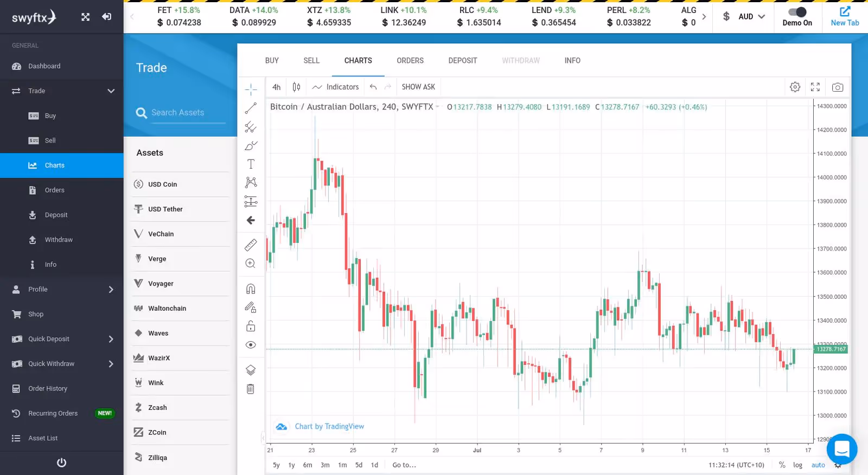Expand the Quick Withdraw menu
Viewport: 868px width, 475px height.
pos(111,364)
